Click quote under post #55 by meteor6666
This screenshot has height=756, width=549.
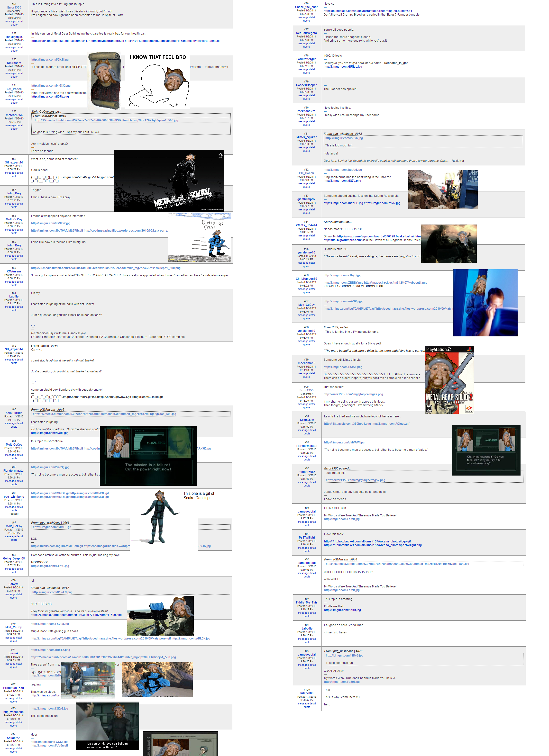(14, 129)
